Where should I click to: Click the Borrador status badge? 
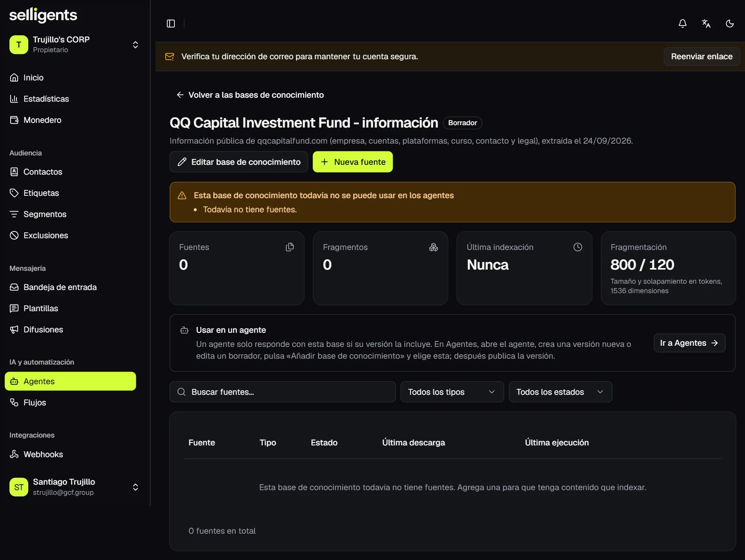pyautogui.click(x=463, y=123)
